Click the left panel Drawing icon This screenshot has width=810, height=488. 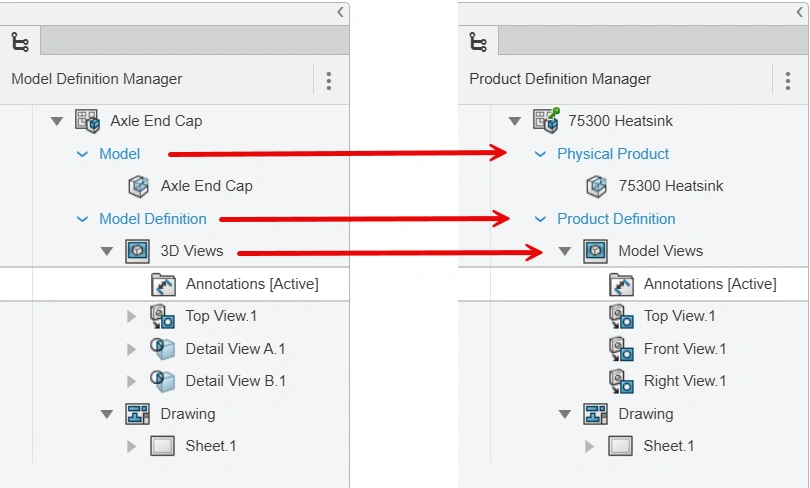[x=137, y=414]
